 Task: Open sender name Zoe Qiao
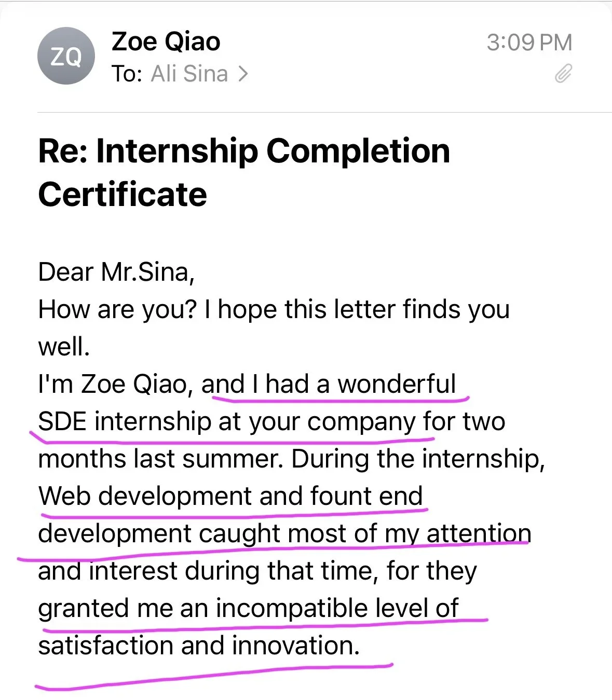(x=166, y=42)
